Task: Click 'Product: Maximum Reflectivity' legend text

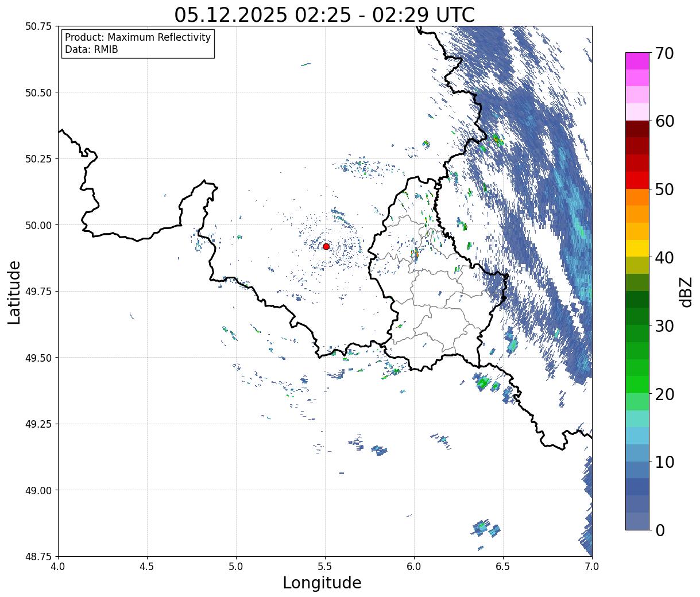Action: point(138,37)
